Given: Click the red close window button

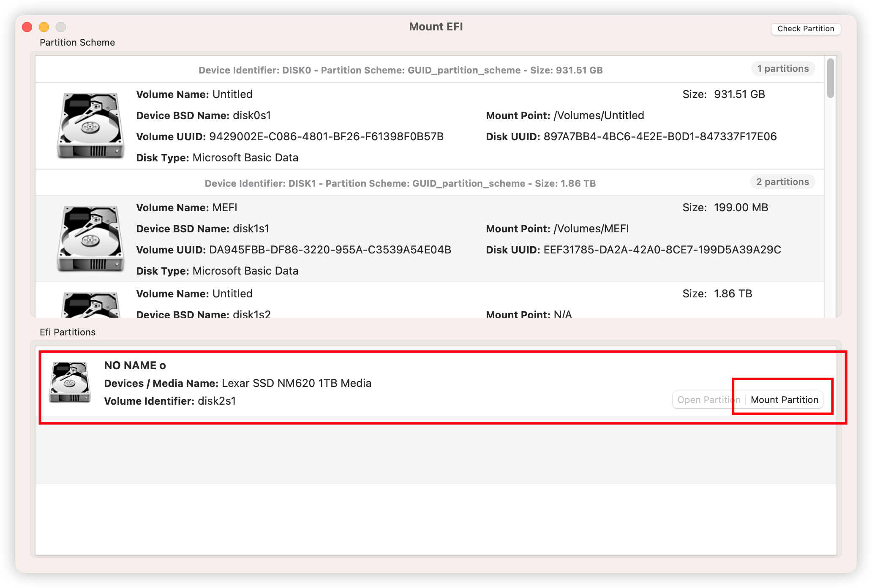Looking at the screenshot, I should tap(27, 27).
